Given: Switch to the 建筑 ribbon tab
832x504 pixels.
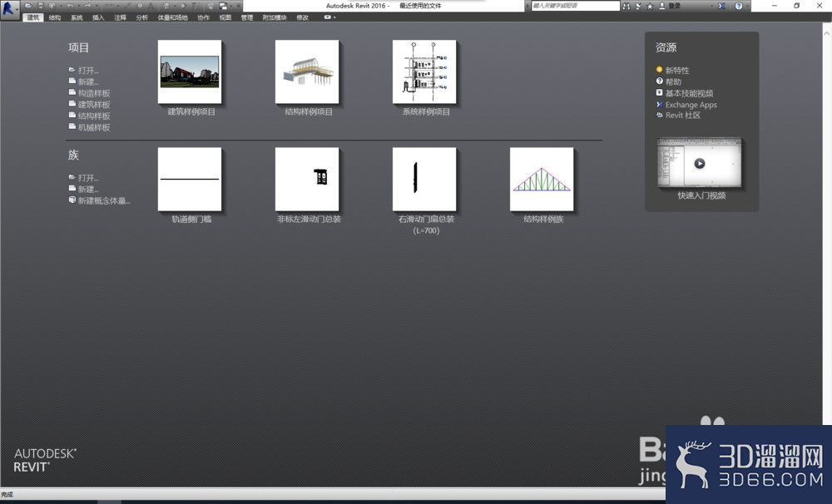Looking at the screenshot, I should [x=33, y=17].
